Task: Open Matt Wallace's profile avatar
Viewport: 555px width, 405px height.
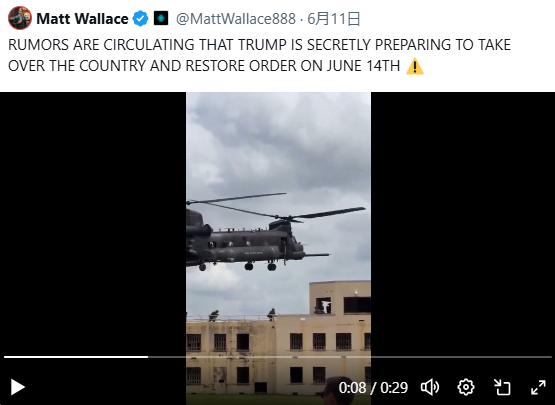Action: pos(20,18)
